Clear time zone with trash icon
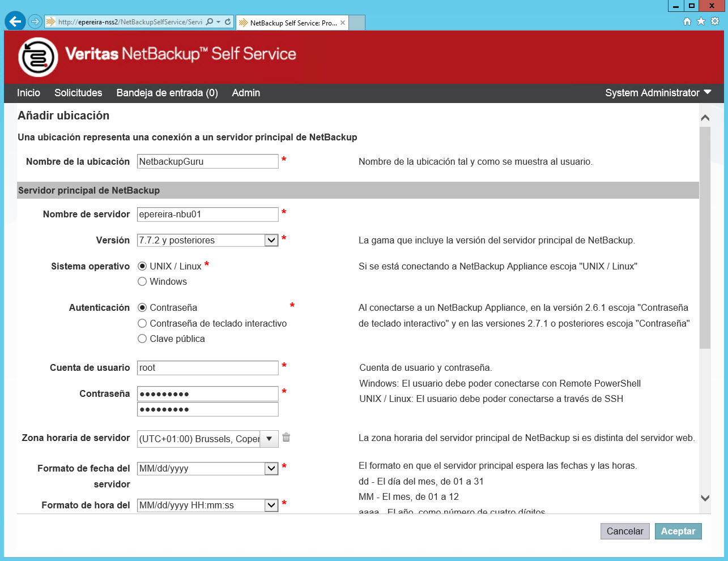728x561 pixels. pyautogui.click(x=287, y=438)
